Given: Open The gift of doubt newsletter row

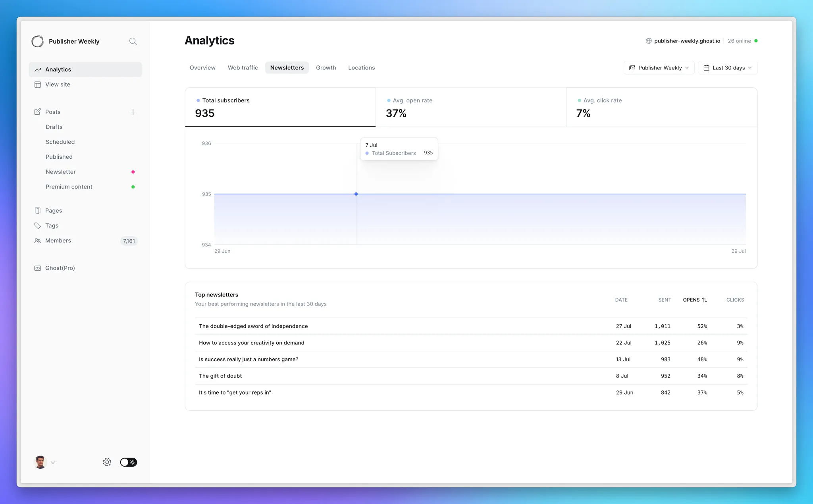Looking at the screenshot, I should pyautogui.click(x=220, y=376).
